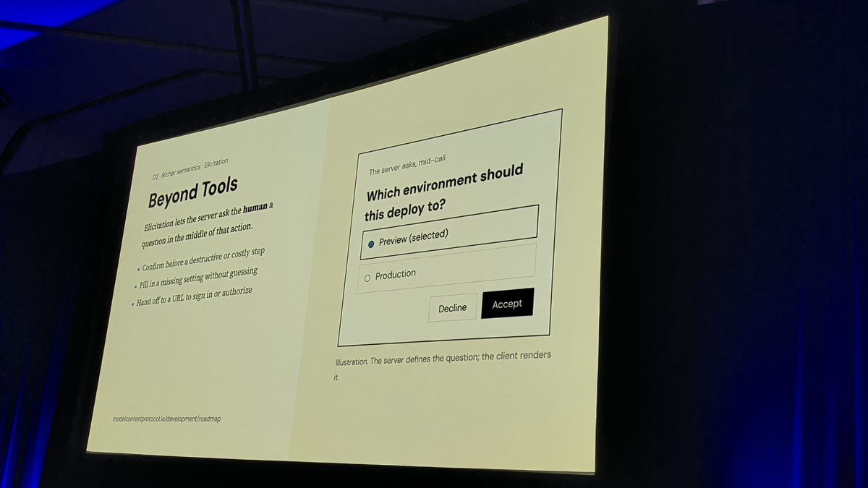Screen dimensions: 868x488
Task: Click 'Hand off to a URL' bullet
Action: point(194,296)
